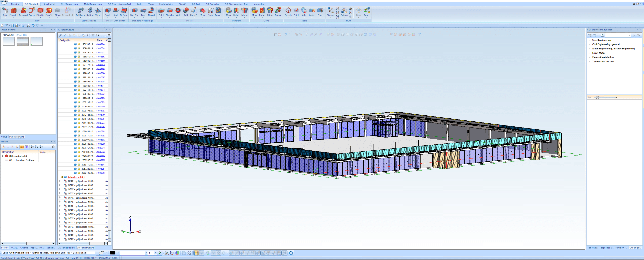Toggle the highlighted icon in Feature toolbar
The image size is (644, 260).
click(x=22, y=147)
